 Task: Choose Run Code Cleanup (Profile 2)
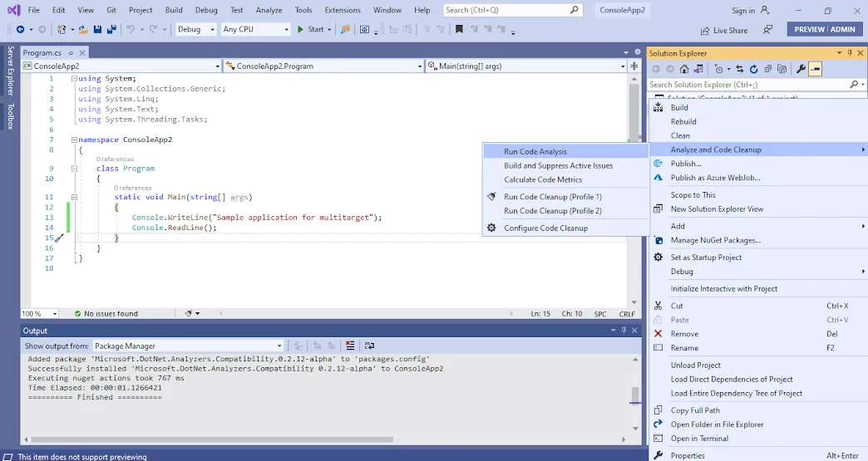point(565,211)
